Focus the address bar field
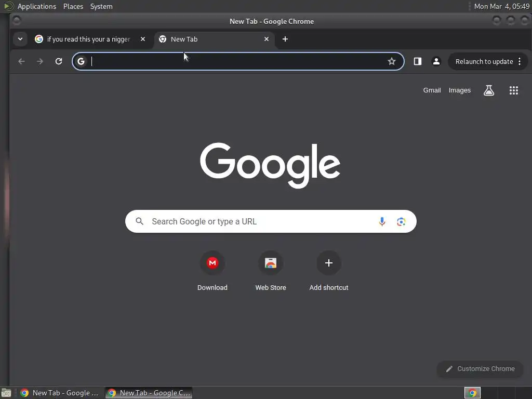The height and width of the screenshot is (399, 532). point(237,61)
